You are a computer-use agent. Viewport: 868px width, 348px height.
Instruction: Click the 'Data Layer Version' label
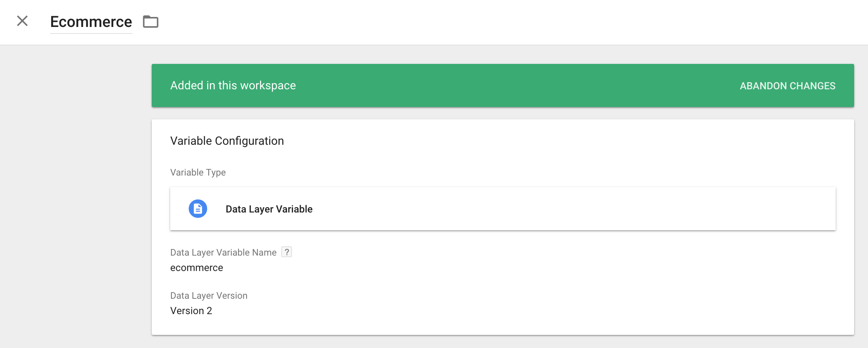209,296
